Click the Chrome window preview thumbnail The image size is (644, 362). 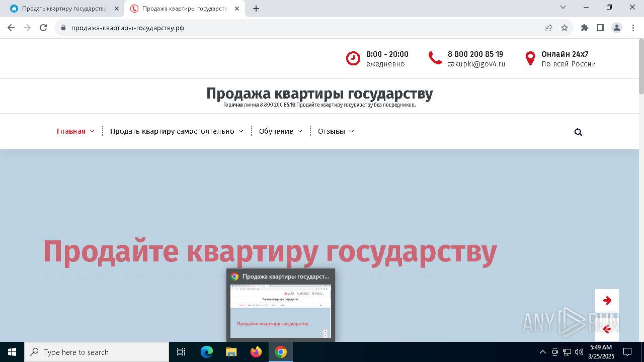[x=280, y=311]
